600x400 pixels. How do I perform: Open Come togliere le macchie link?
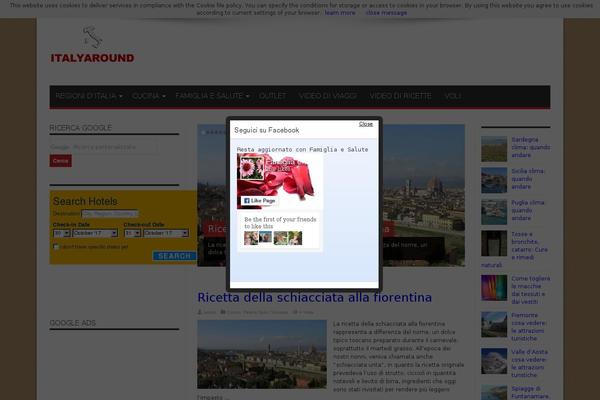tap(531, 290)
